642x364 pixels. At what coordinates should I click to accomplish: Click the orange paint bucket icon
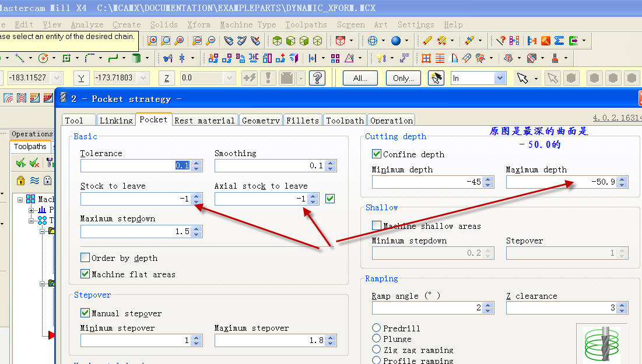pyautogui.click(x=545, y=41)
